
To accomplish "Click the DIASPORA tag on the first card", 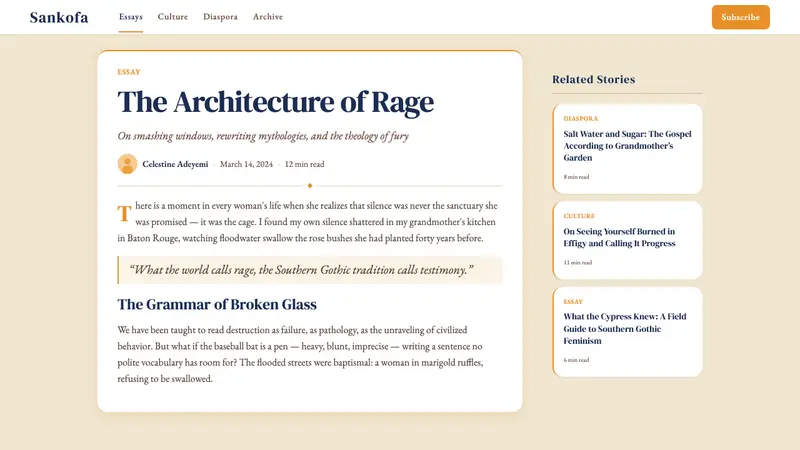I will [581, 118].
